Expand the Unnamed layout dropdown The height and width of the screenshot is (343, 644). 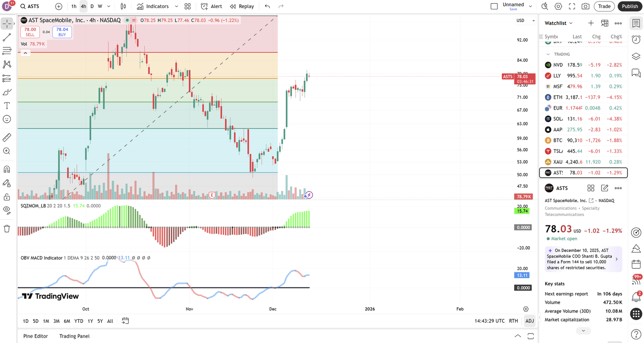tap(530, 6)
